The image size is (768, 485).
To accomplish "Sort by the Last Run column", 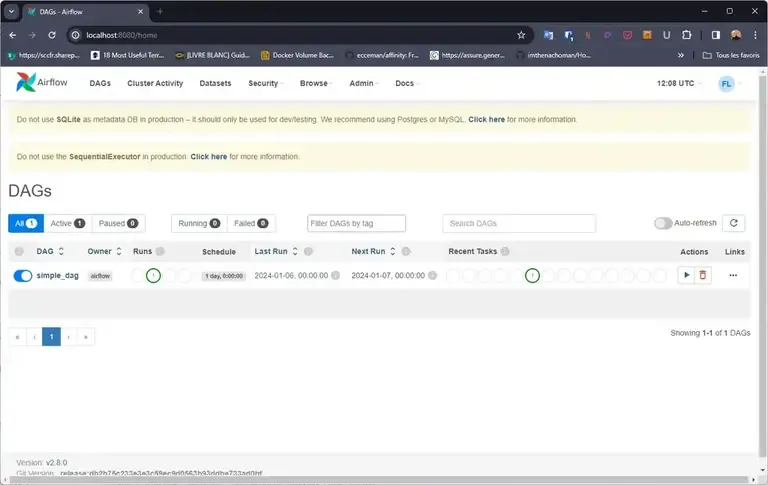I will [x=276, y=251].
